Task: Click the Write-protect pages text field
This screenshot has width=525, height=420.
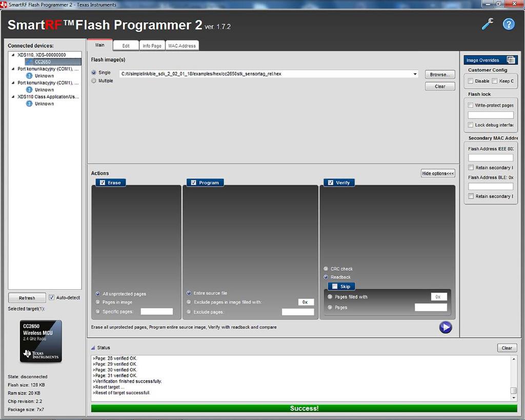Action: pyautogui.click(x=491, y=115)
